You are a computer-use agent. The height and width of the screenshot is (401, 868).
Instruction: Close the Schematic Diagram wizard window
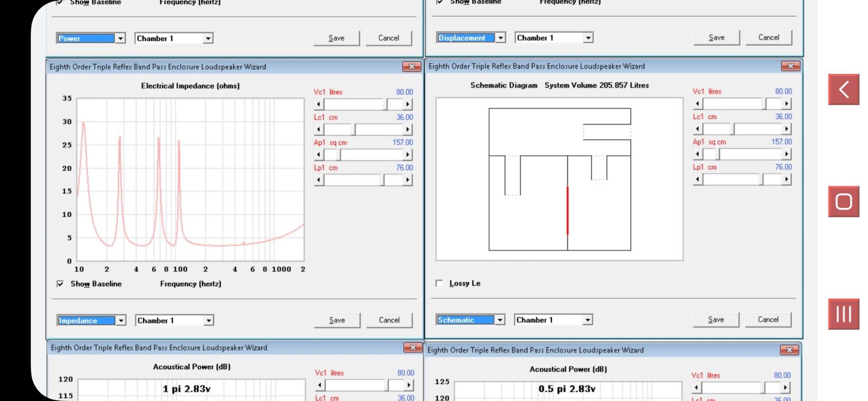point(790,66)
